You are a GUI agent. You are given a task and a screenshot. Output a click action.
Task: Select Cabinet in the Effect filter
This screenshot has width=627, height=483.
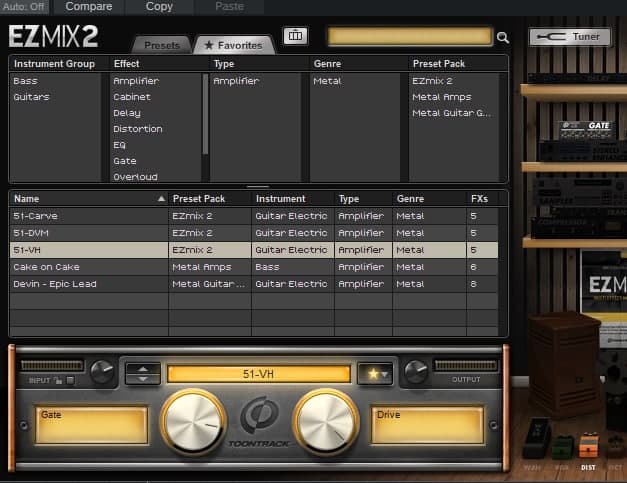pos(132,97)
